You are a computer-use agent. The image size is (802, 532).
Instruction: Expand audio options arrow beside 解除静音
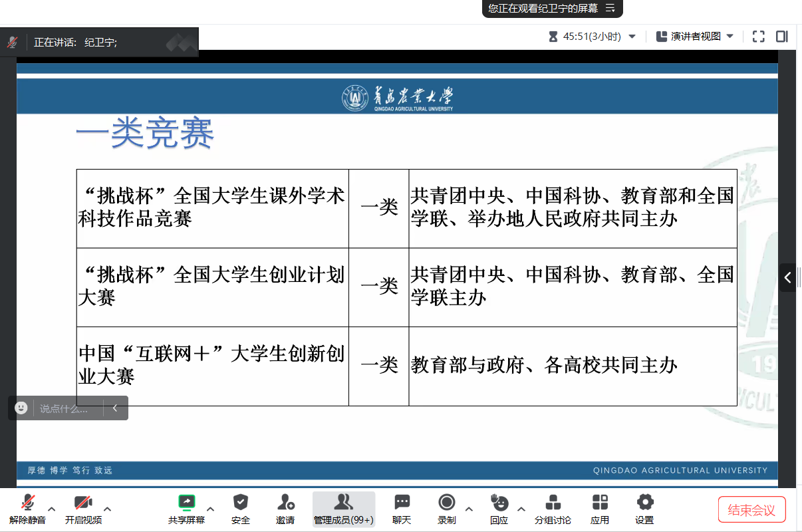tap(52, 509)
